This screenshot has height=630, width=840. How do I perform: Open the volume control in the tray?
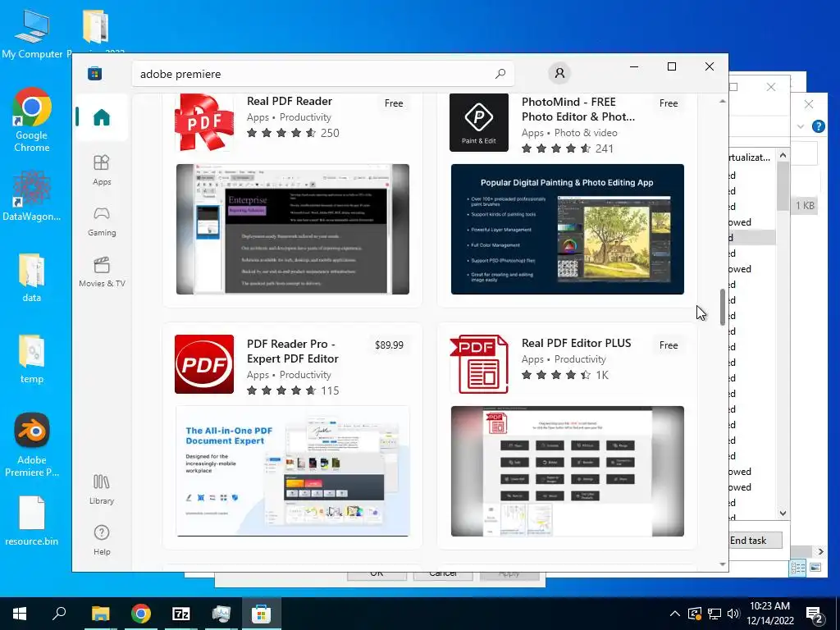coord(733,614)
